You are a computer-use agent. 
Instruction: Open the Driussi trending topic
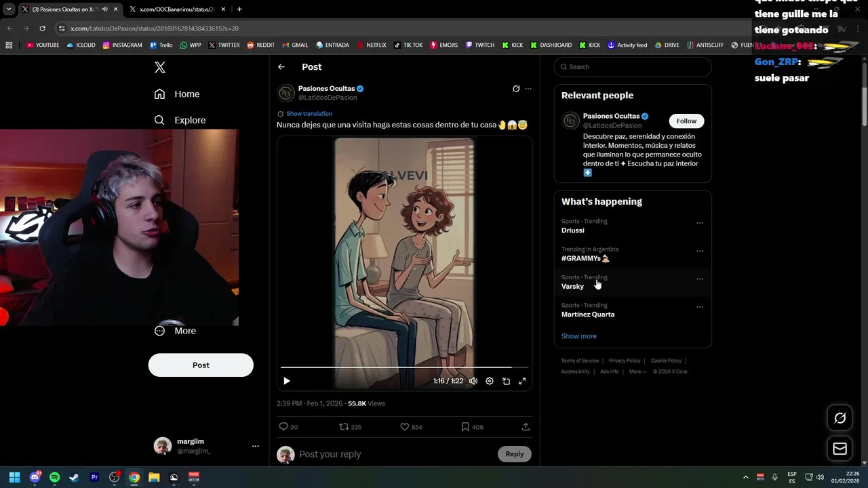(x=573, y=230)
